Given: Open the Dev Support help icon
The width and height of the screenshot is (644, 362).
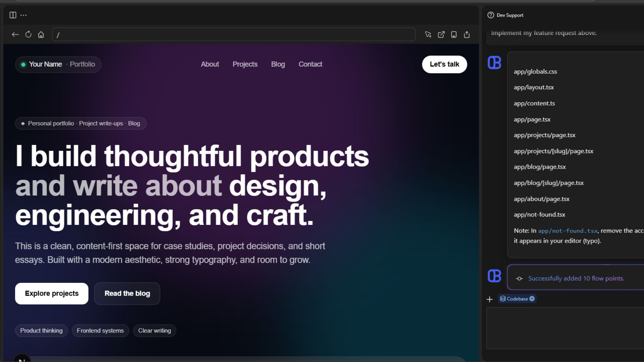Looking at the screenshot, I should point(491,15).
